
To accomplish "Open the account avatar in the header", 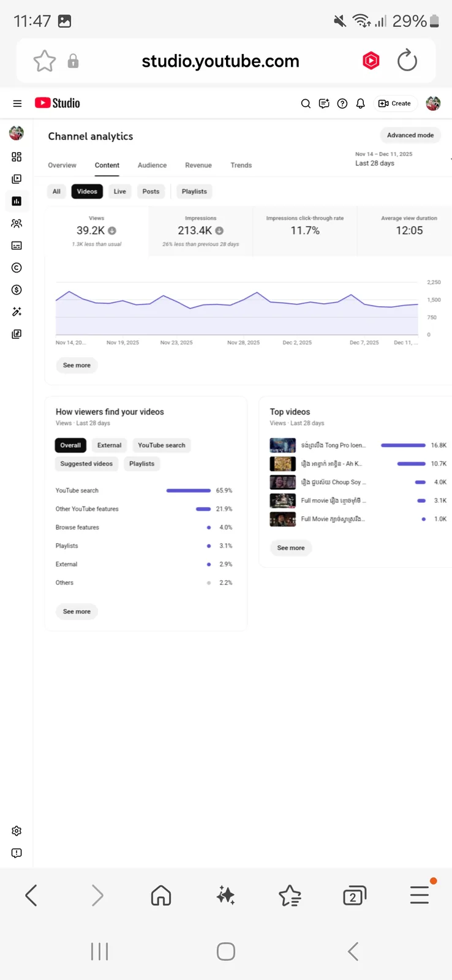I will 433,104.
